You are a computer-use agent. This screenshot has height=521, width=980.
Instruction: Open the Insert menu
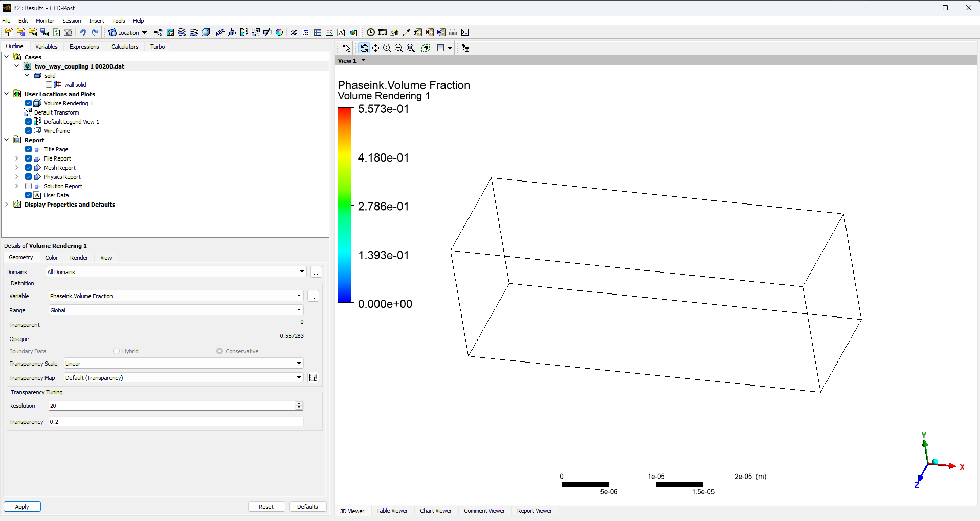tap(96, 21)
